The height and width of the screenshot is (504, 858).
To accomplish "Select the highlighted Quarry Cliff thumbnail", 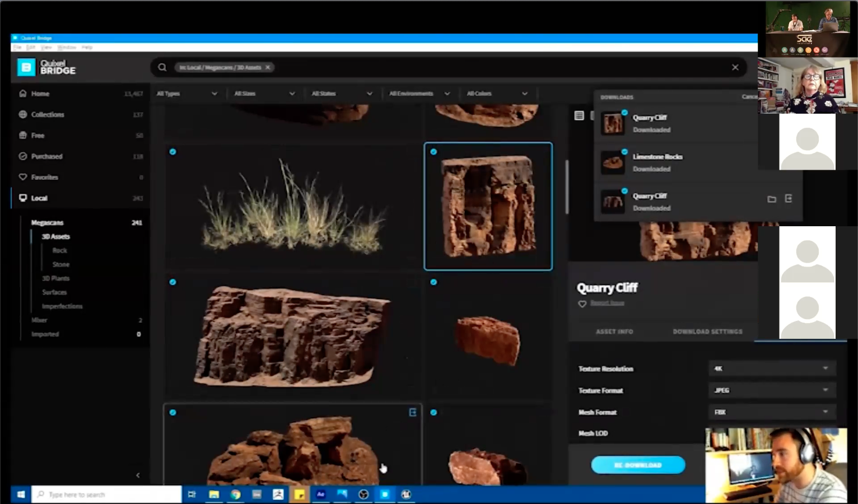I will point(488,207).
